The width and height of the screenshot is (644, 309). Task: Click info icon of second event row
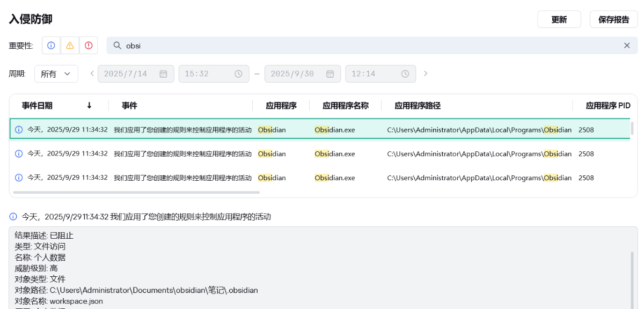pos(19,153)
